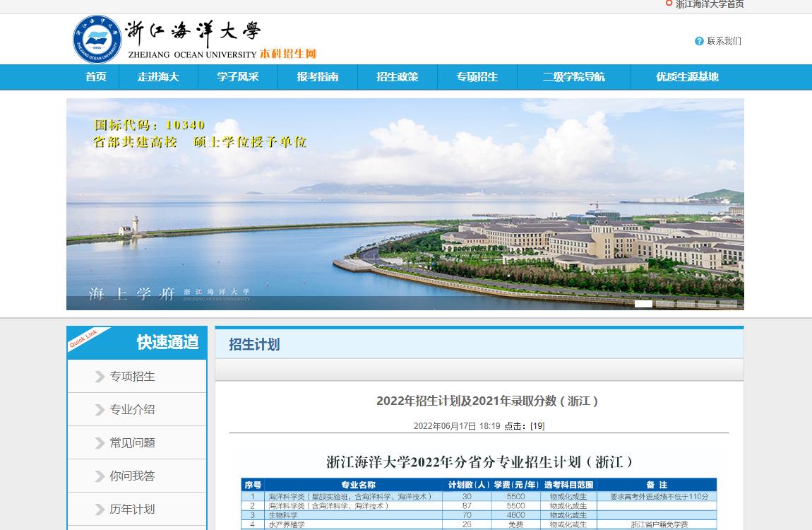Open the 学子风采 navigation menu
812x530 pixels.
[238, 77]
